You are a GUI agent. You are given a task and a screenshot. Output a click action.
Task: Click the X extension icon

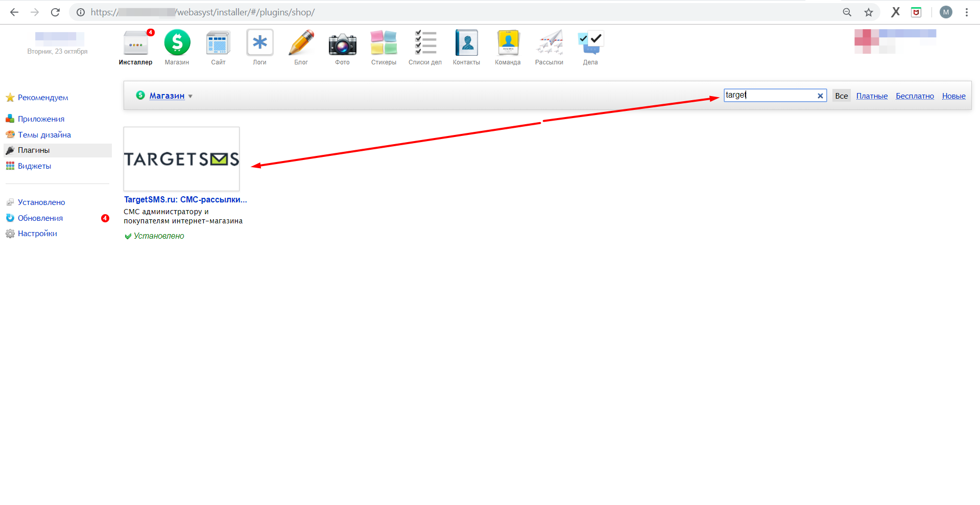point(896,12)
